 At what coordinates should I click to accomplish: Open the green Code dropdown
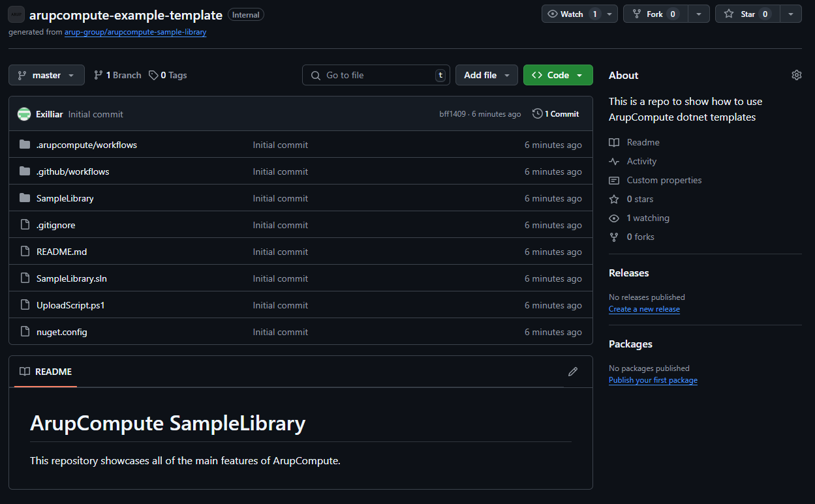click(x=558, y=75)
